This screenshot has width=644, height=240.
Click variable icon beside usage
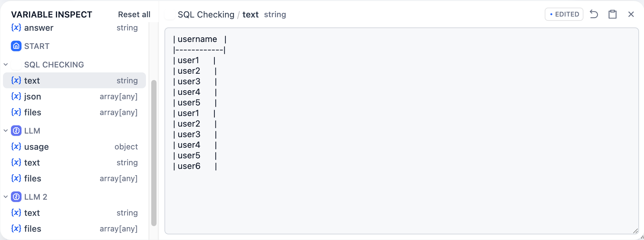pos(16,146)
